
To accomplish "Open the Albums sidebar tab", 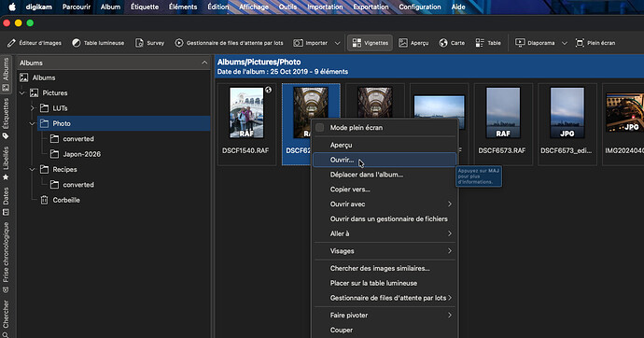I will click(x=6, y=74).
